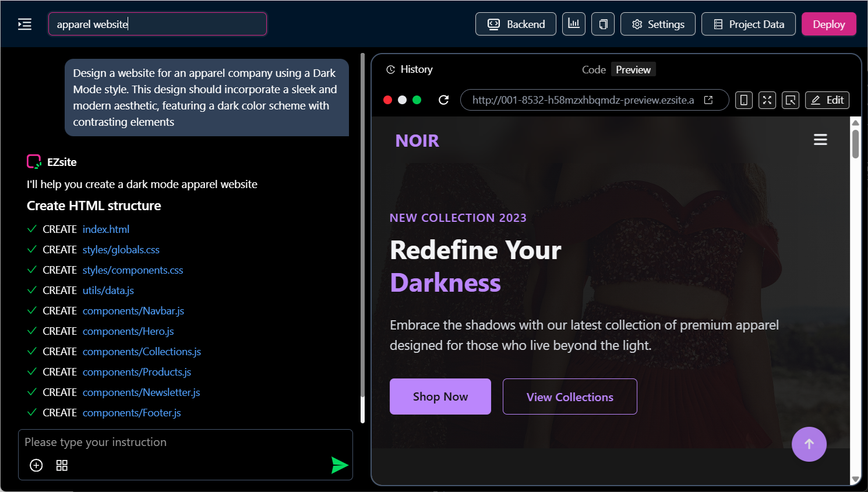The height and width of the screenshot is (492, 868).
Task: Click the copy project icon
Action: tap(603, 24)
